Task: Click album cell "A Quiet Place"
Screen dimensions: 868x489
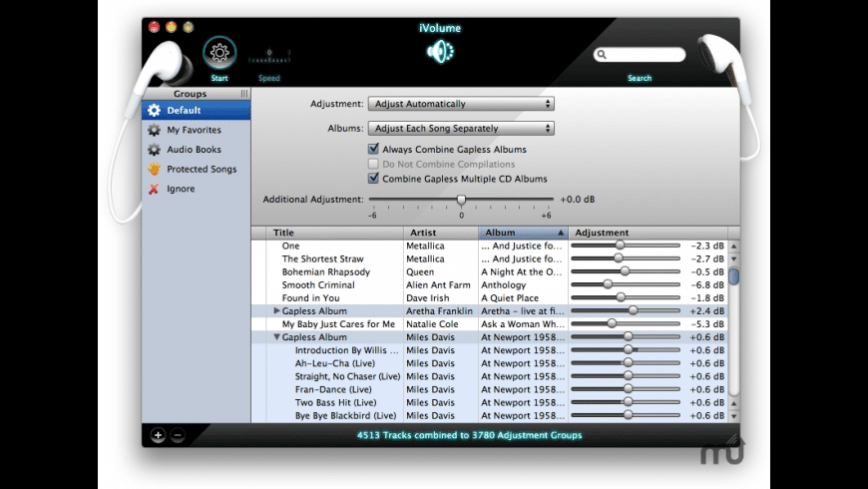Action: (509, 298)
